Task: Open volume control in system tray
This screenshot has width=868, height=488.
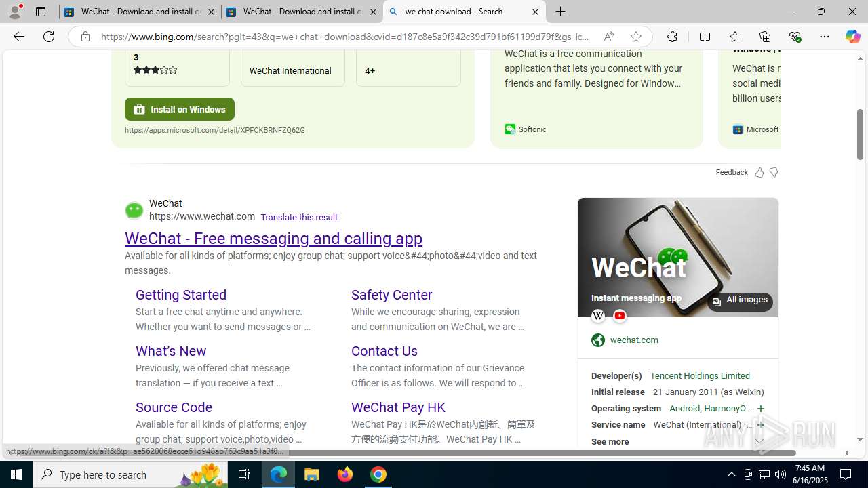Action: (781, 474)
